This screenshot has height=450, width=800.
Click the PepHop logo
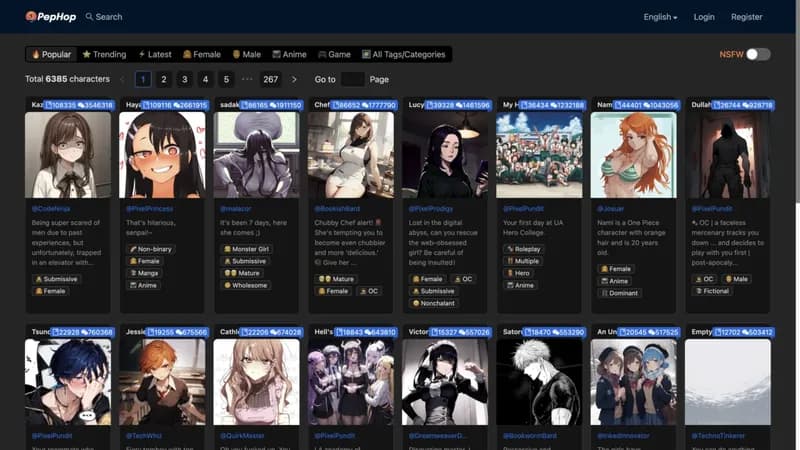click(x=51, y=17)
